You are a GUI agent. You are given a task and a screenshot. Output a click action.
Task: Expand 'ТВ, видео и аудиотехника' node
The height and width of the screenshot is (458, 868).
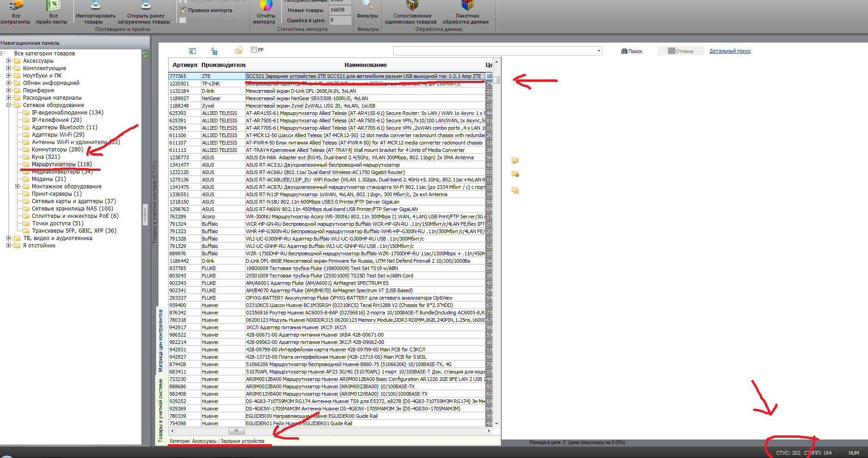(8, 238)
